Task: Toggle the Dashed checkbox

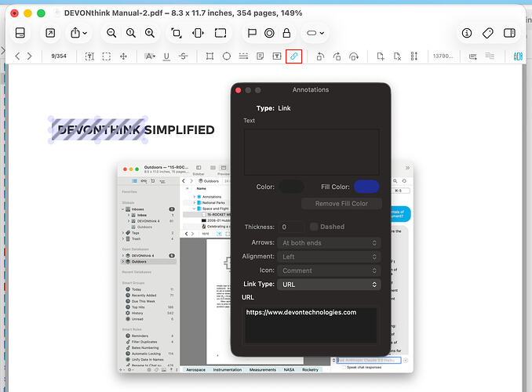Action: tap(314, 227)
